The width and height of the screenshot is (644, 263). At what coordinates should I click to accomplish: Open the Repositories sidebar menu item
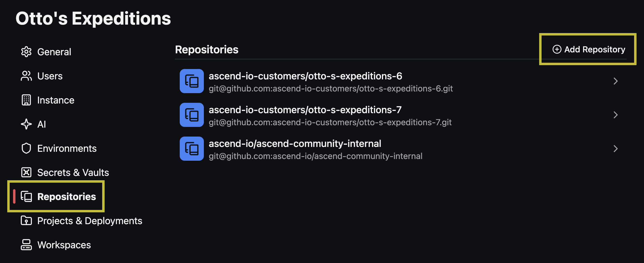pos(58,197)
